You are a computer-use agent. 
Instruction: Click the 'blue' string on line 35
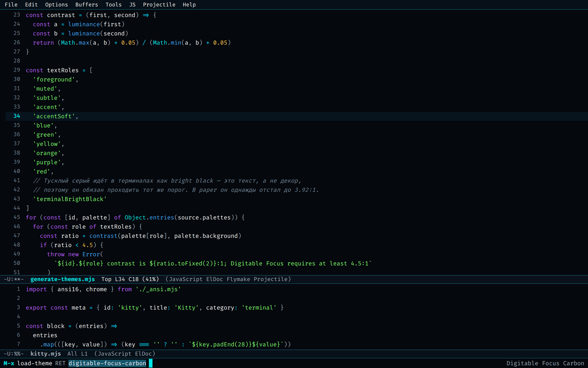[x=43, y=125]
